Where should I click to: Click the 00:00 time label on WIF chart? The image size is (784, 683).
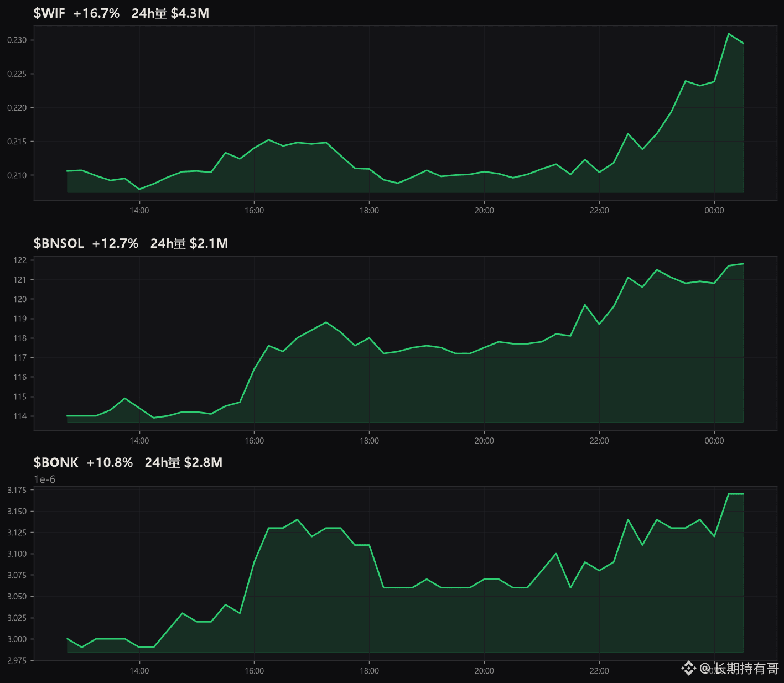(714, 211)
